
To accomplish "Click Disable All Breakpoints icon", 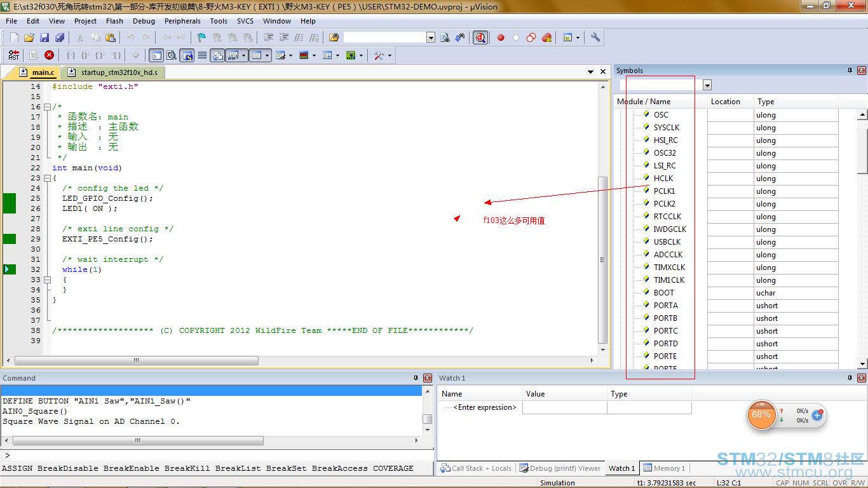I will click(531, 37).
